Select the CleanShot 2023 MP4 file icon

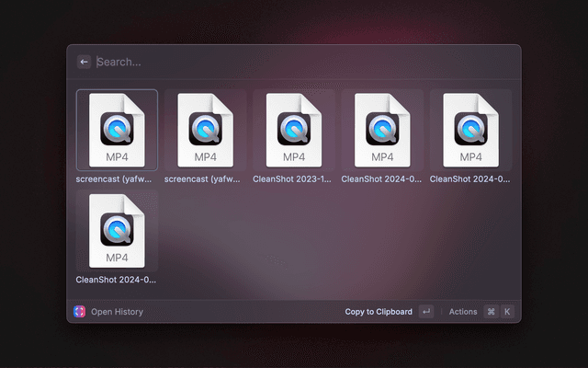pos(293,130)
